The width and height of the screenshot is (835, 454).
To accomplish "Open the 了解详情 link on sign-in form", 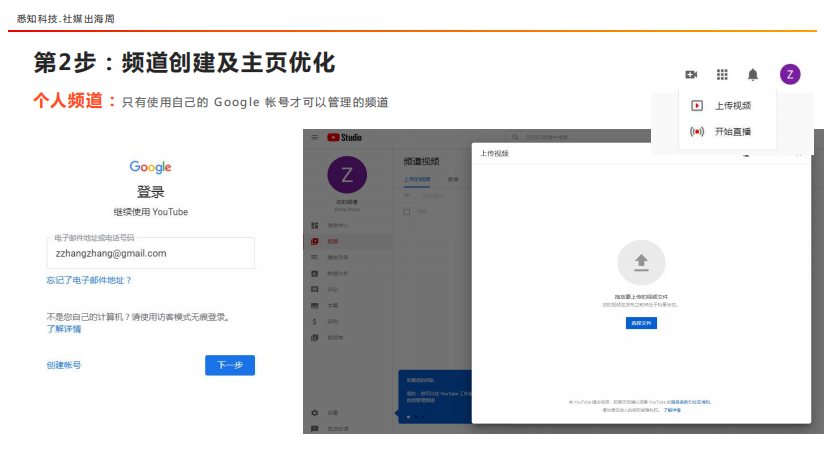I will 64,329.
